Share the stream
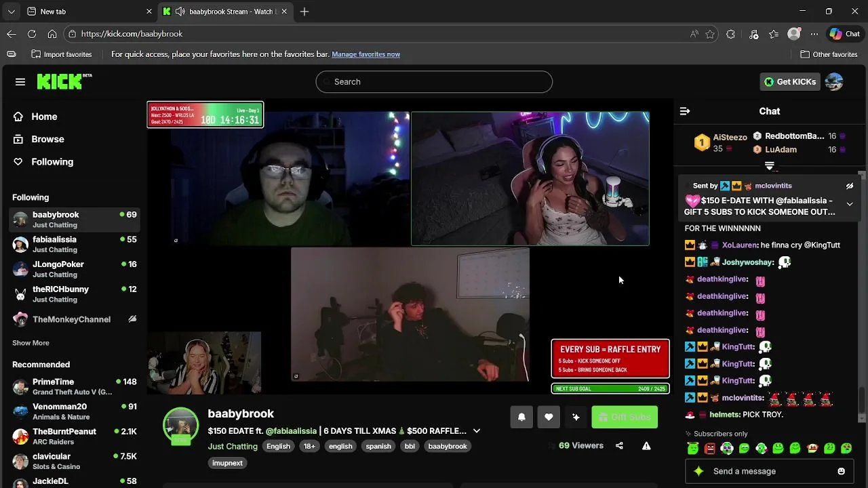 619,446
